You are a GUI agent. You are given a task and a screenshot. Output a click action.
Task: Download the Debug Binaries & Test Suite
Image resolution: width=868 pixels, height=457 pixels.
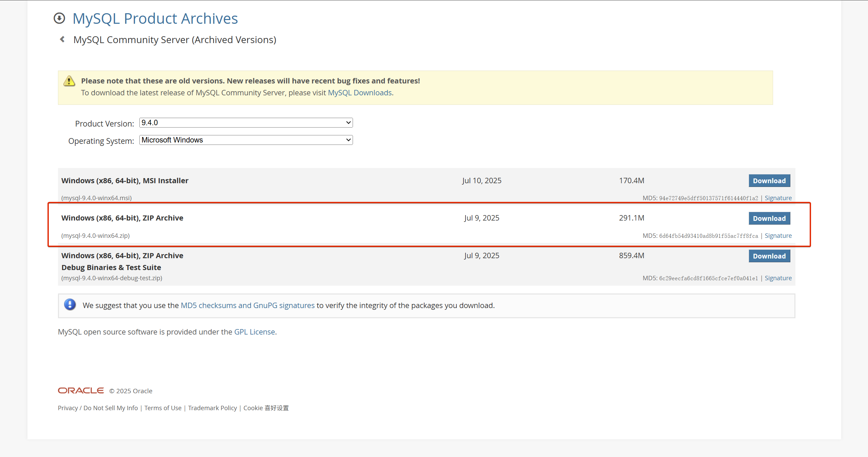click(x=769, y=256)
